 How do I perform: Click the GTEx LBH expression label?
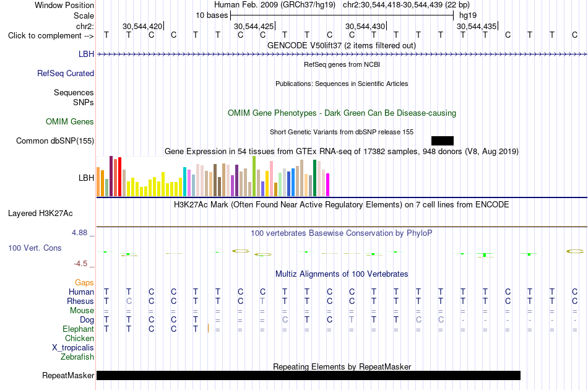tap(86, 178)
